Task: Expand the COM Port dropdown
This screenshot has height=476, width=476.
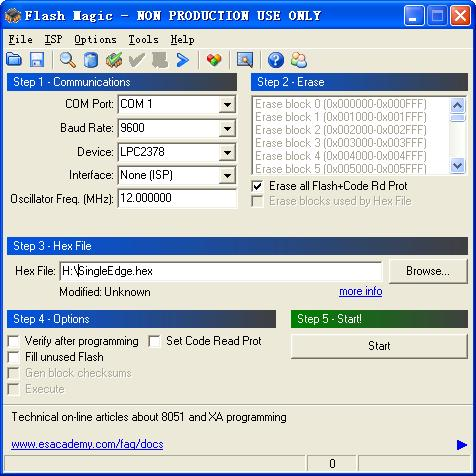Action: click(227, 104)
